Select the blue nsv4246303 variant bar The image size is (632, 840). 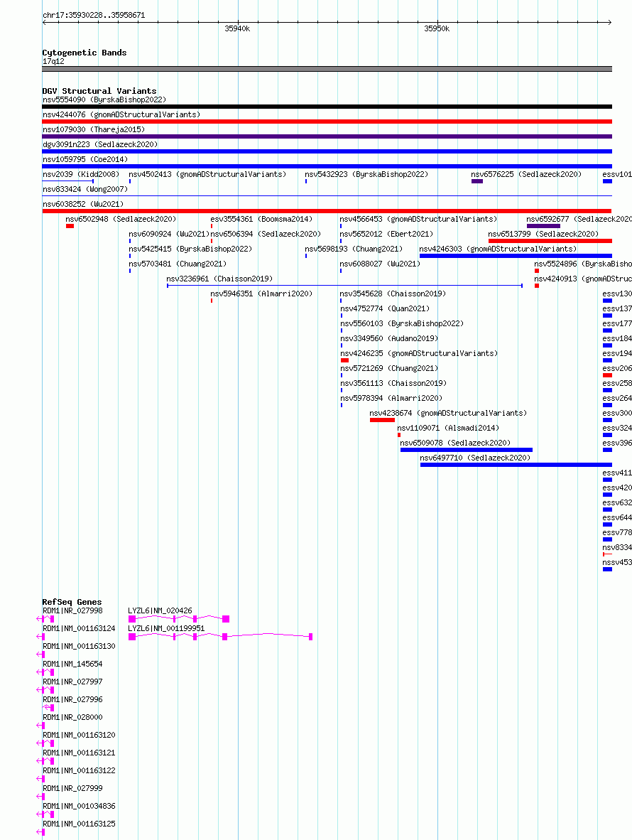[516, 256]
